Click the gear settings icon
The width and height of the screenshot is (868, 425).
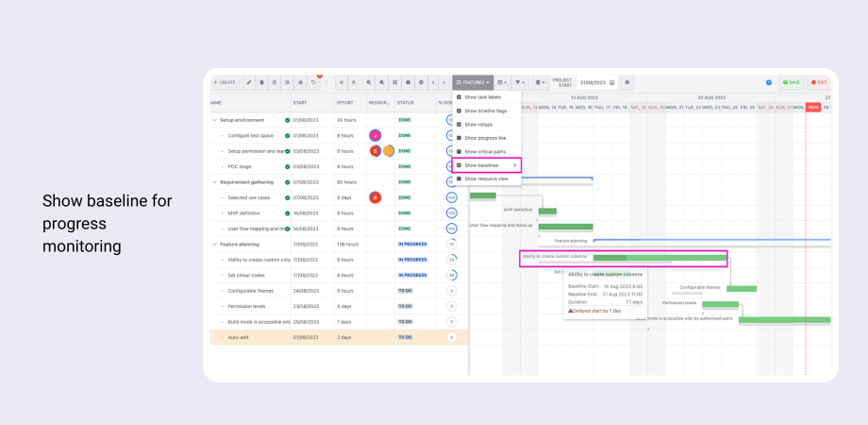click(627, 82)
